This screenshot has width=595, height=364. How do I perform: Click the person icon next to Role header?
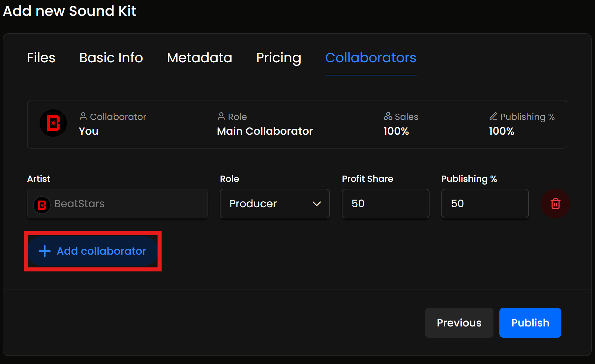(x=221, y=116)
